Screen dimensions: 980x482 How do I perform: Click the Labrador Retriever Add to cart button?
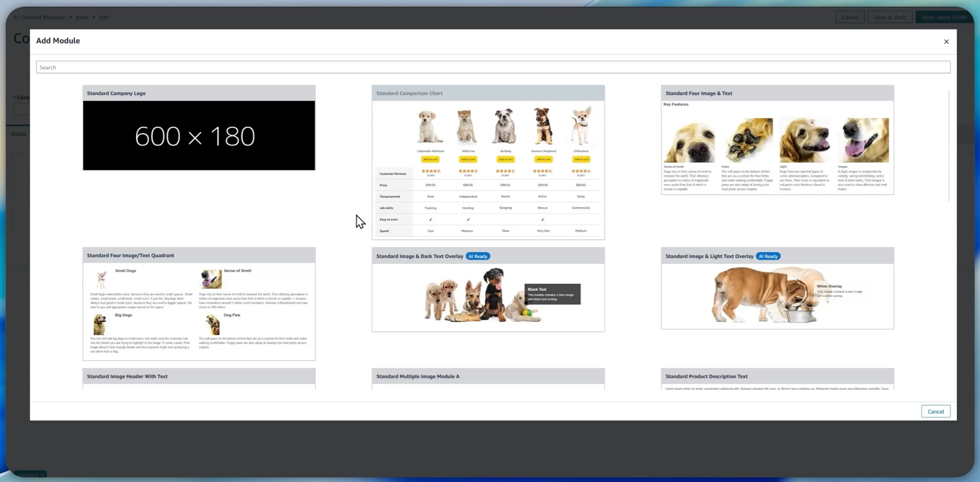point(430,159)
